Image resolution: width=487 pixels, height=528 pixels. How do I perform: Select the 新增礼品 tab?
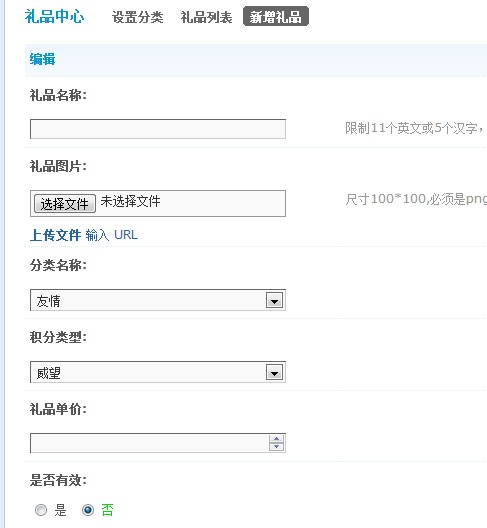coord(275,16)
